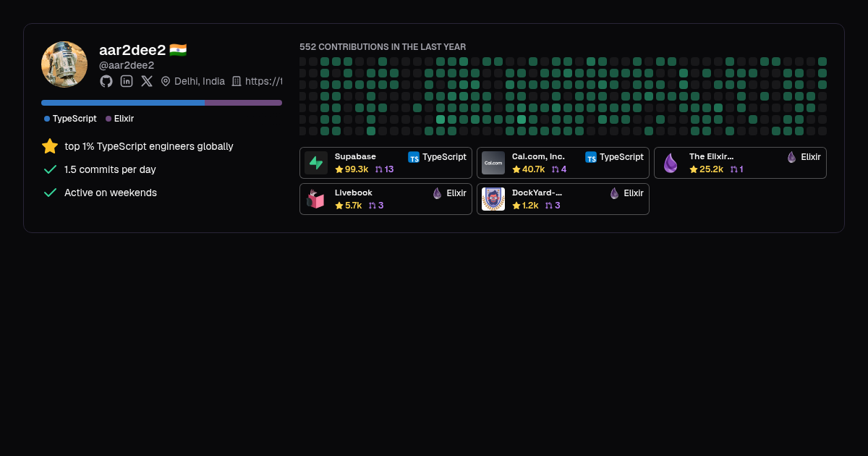
Task: Open The Elixir... repository title
Action: click(x=711, y=156)
